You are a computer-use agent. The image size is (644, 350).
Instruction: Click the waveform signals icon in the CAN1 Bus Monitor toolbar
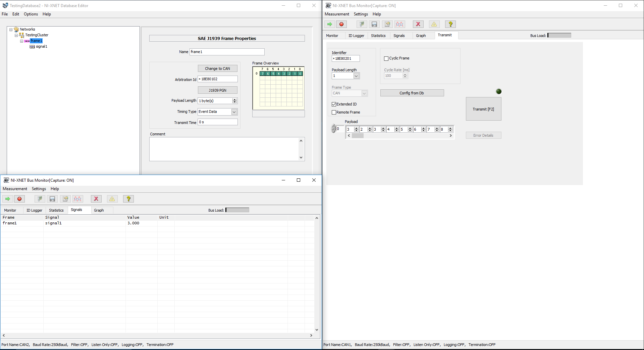click(399, 24)
